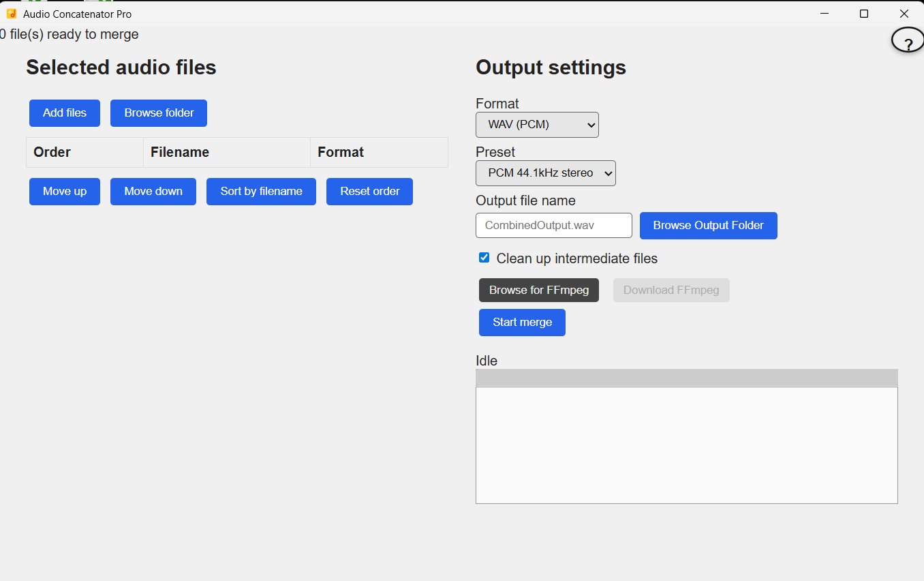Click Browse for FFmpeg button
Viewport: 924px width, 581px height.
point(539,290)
